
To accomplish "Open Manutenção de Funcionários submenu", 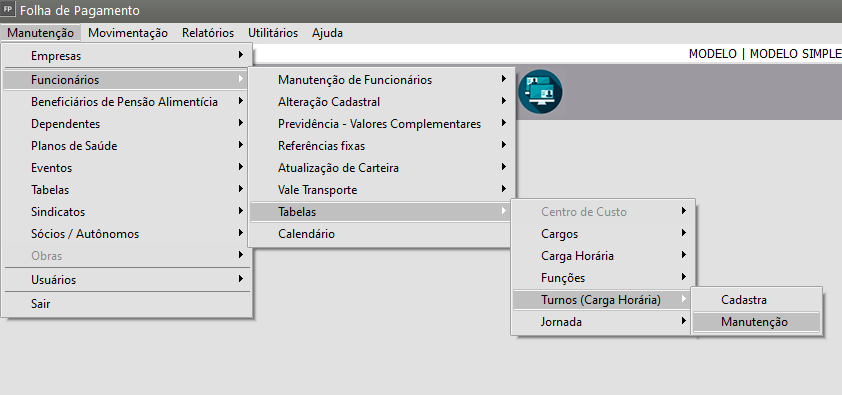I will (x=381, y=80).
